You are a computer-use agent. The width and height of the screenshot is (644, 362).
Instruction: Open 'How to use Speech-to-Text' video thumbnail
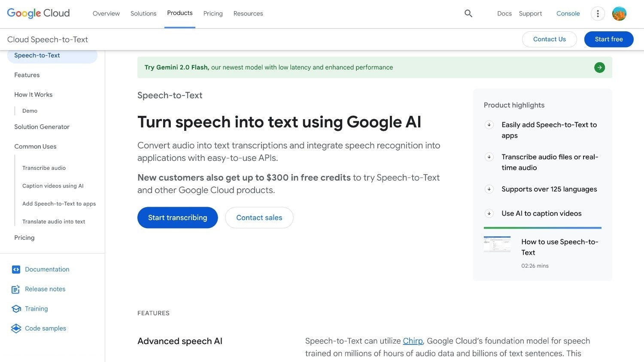point(497,244)
